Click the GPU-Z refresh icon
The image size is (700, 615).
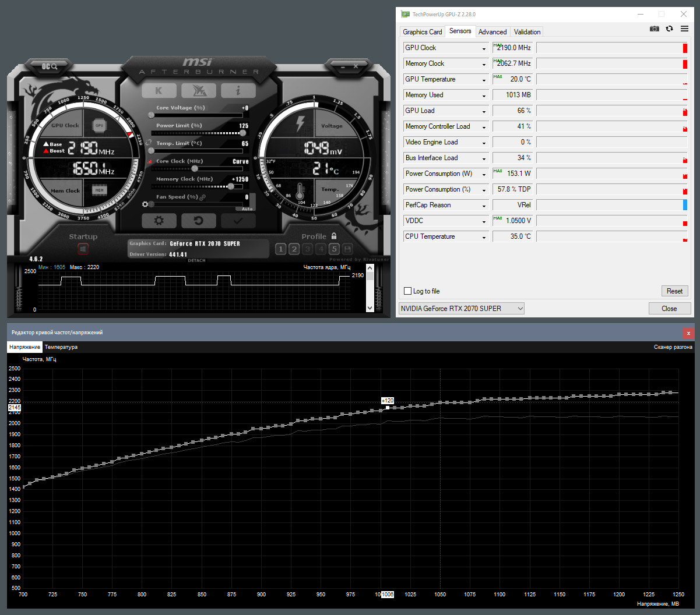pos(669,29)
